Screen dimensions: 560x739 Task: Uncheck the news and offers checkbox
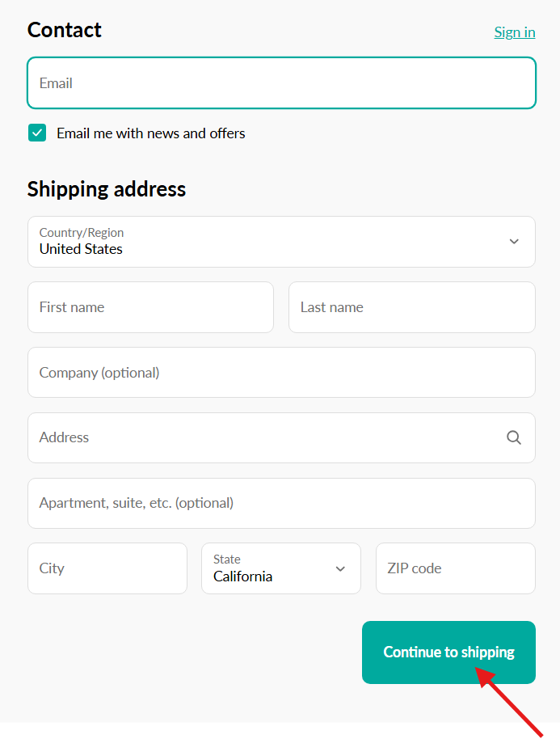point(37,133)
